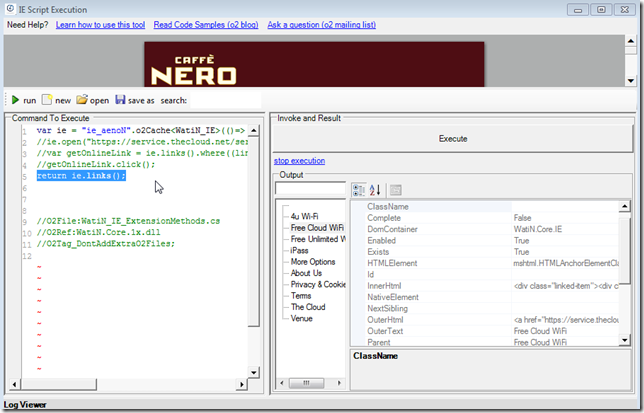644x413 pixels.
Task: Click the save as disk icon
Action: pyautogui.click(x=121, y=100)
